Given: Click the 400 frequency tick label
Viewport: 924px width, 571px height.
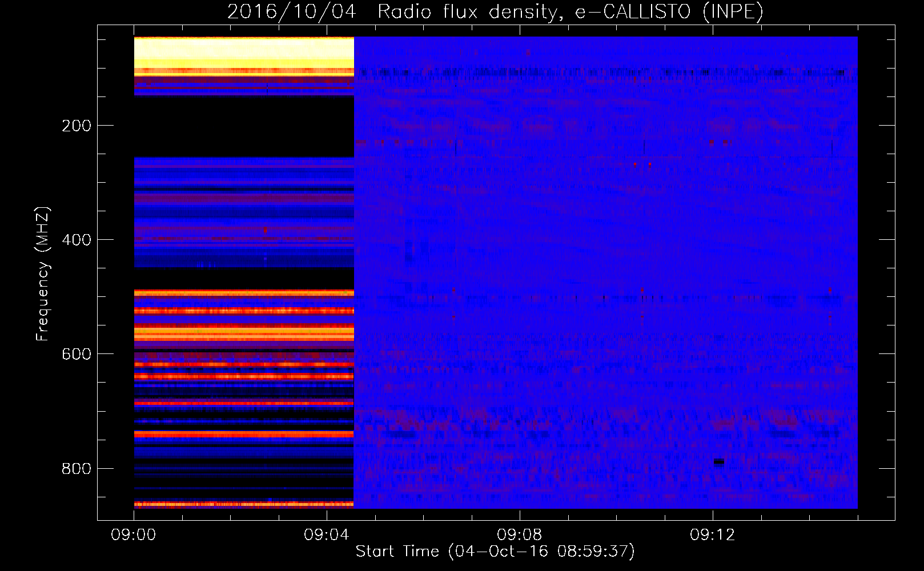Looking at the screenshot, I should pyautogui.click(x=77, y=240).
